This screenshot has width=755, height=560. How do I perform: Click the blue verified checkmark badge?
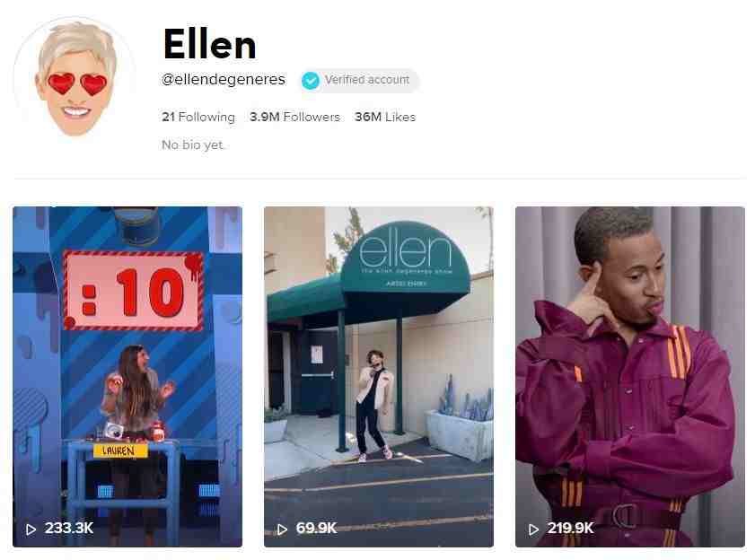[311, 81]
